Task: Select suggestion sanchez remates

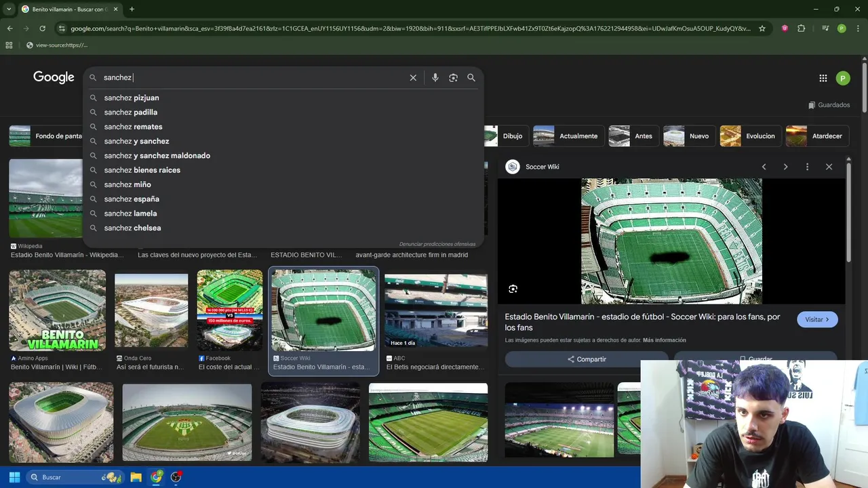Action: pyautogui.click(x=283, y=127)
